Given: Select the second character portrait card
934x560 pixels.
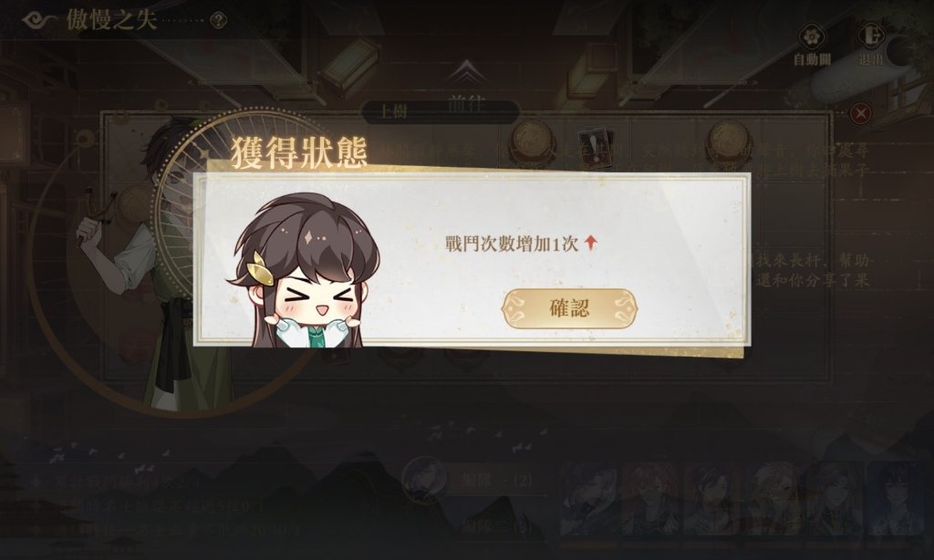Looking at the screenshot, I should tap(650, 499).
